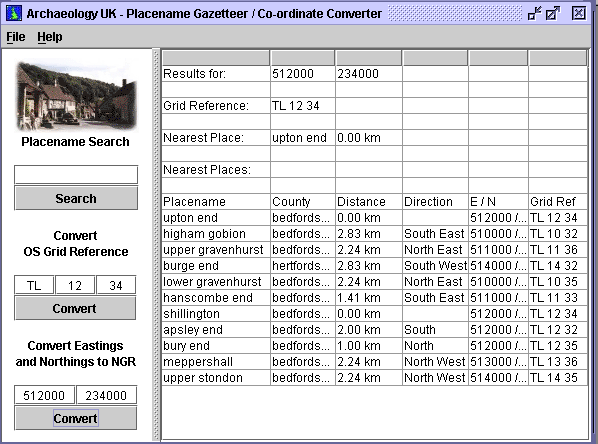The height and width of the screenshot is (444, 598).
Task: Select the grid reference field containing 12
Action: click(x=75, y=285)
